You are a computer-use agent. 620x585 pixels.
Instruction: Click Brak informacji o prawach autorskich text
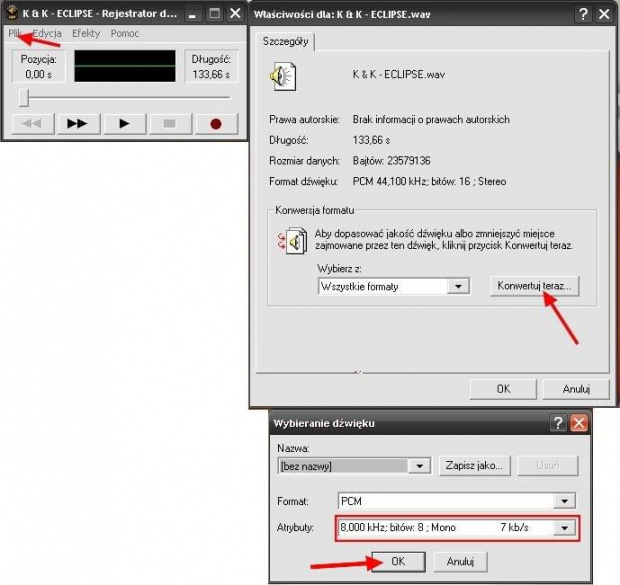(x=431, y=119)
